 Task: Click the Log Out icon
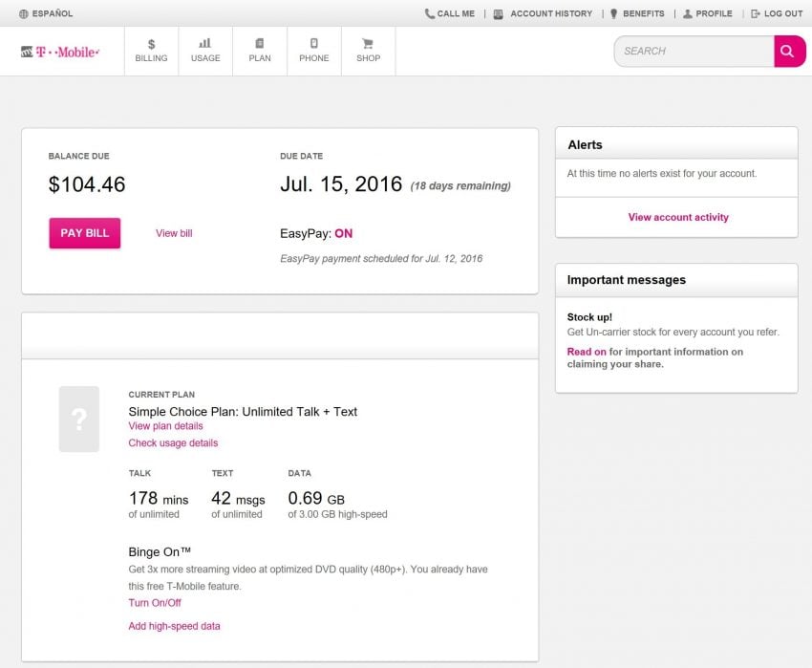coord(754,13)
